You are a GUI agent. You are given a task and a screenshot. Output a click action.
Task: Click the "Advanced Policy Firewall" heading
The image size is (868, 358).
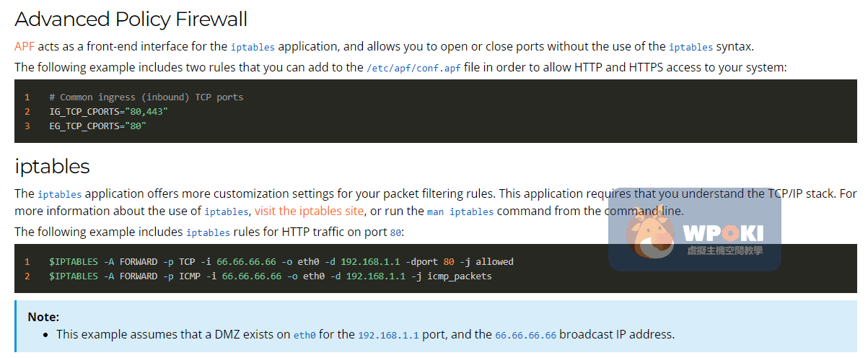(131, 18)
